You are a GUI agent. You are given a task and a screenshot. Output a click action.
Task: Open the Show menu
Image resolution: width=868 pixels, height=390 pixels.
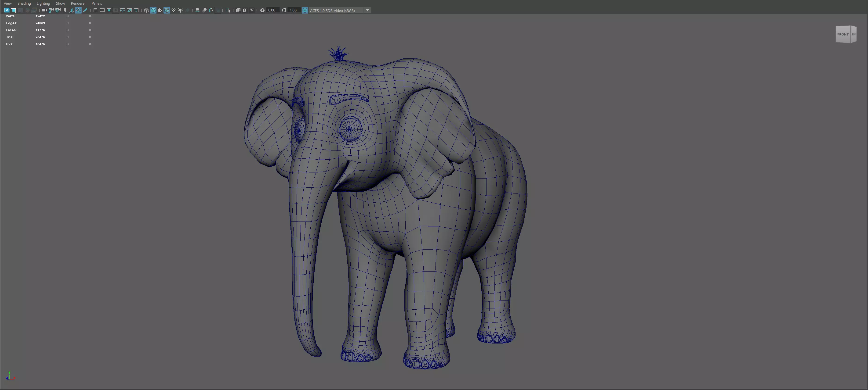pos(60,3)
